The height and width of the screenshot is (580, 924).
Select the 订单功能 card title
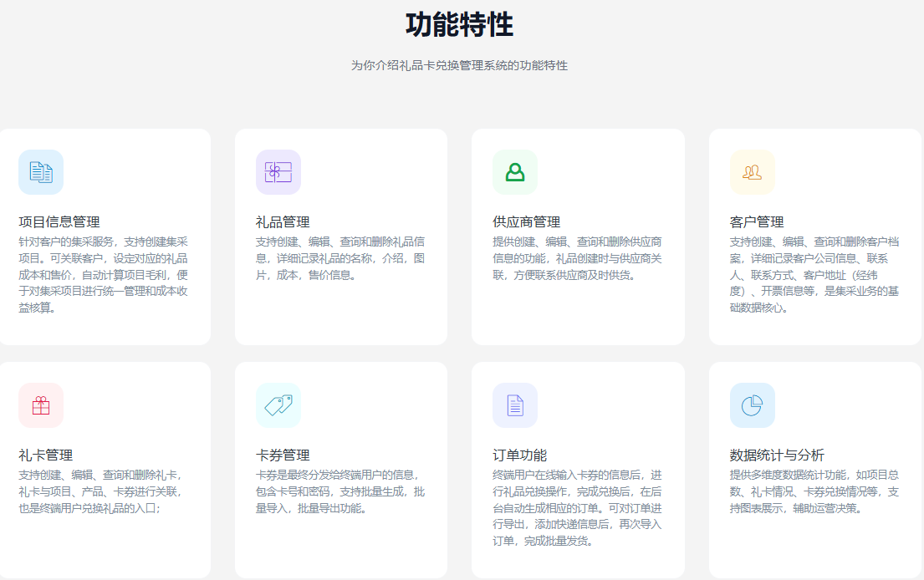pos(520,455)
